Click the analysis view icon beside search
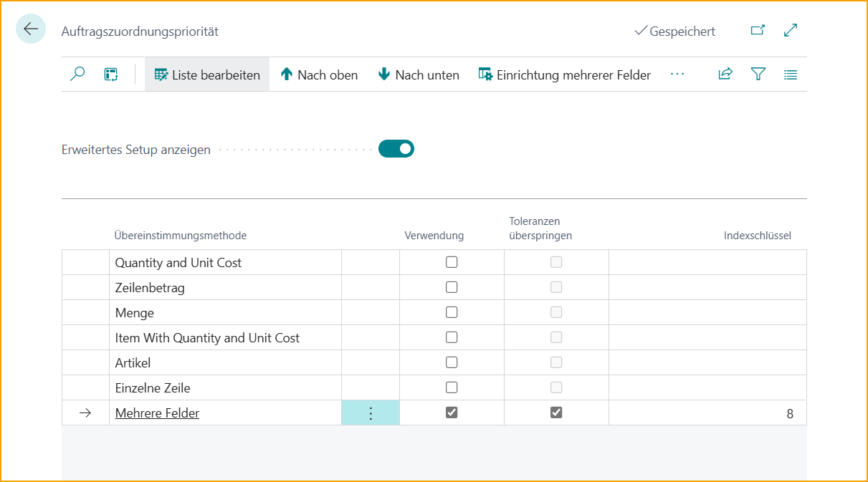868x482 pixels. [111, 74]
